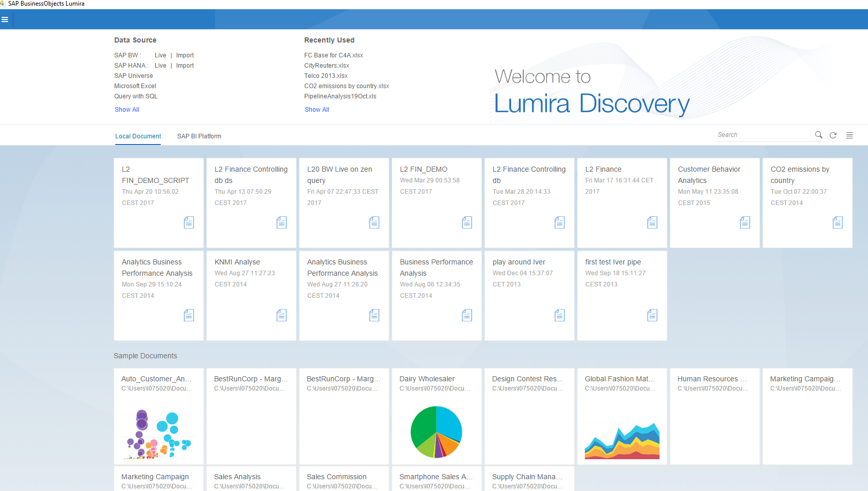Click Show All under Recently Used
This screenshot has width=868, height=491.
point(317,110)
